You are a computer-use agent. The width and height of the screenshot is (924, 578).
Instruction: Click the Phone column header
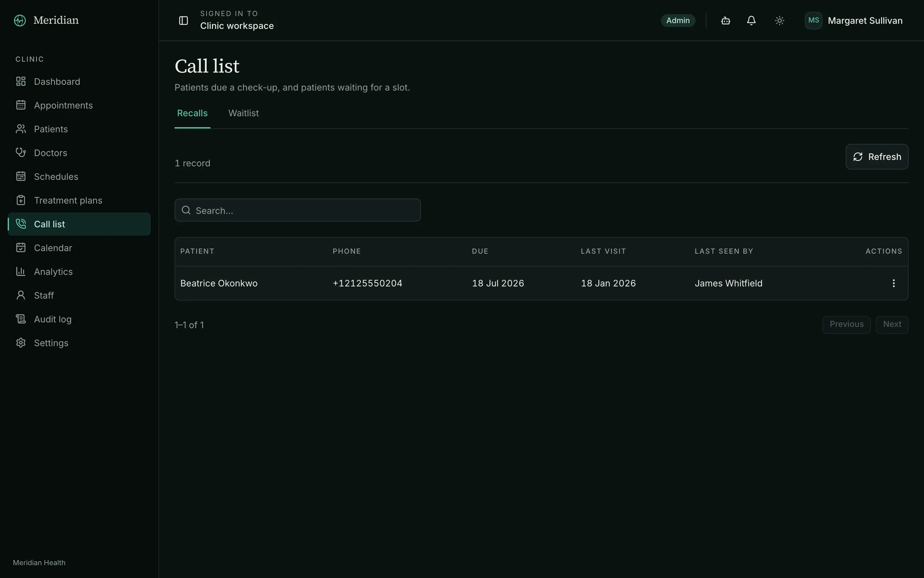[347, 251]
